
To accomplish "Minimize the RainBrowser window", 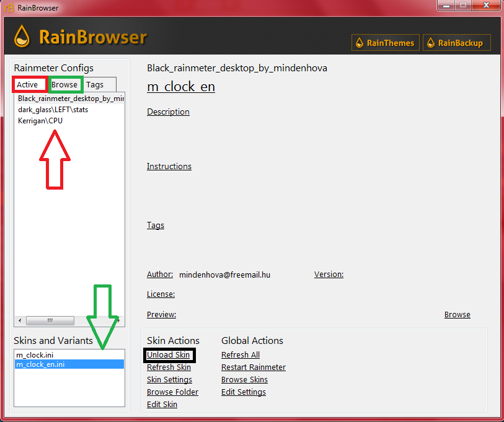I will point(446,6).
